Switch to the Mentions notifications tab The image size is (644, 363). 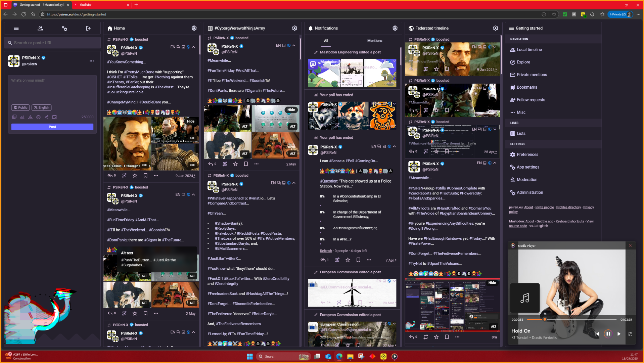[x=375, y=41]
